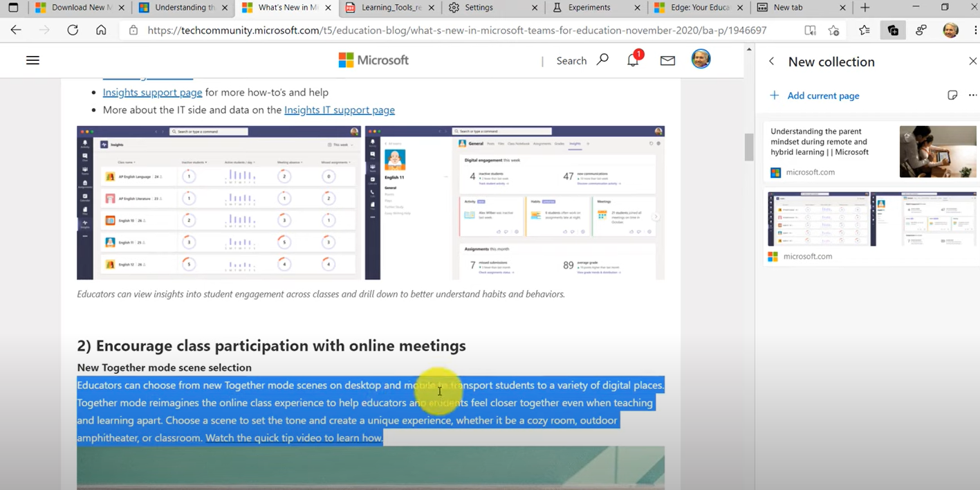This screenshot has height=490, width=980.
Task: Open the messages envelope icon
Action: 667,61
